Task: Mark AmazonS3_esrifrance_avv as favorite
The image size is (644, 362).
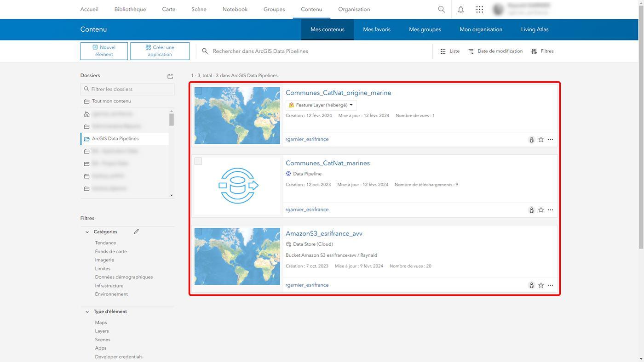Action: (x=541, y=285)
